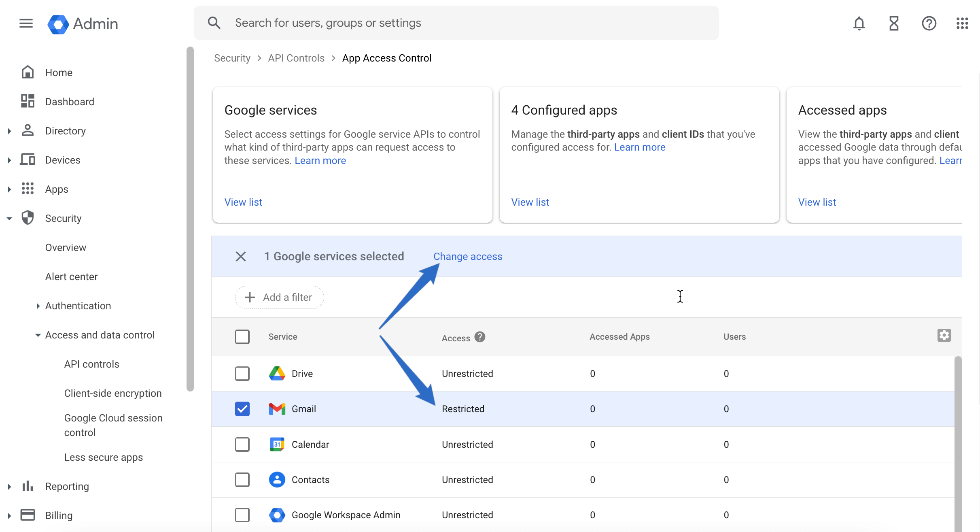This screenshot has width=980, height=532.
Task: Click the Devices icon in sidebar
Action: [28, 160]
